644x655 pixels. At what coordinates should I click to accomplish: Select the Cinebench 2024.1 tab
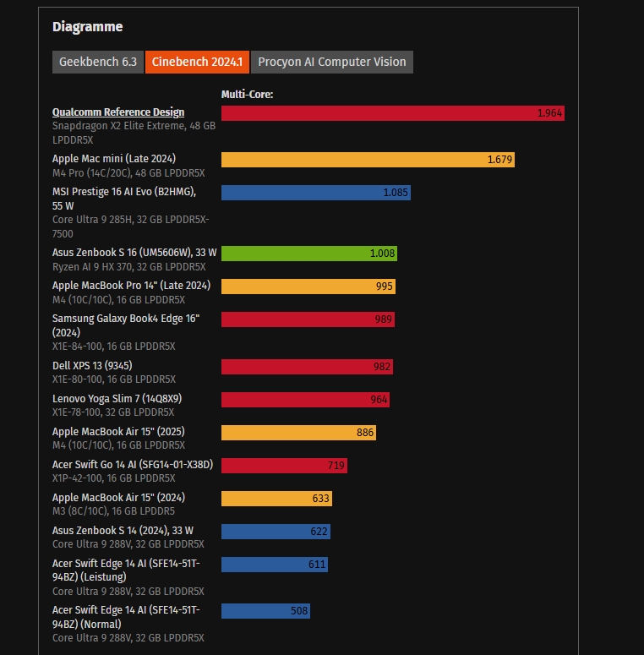click(x=197, y=62)
